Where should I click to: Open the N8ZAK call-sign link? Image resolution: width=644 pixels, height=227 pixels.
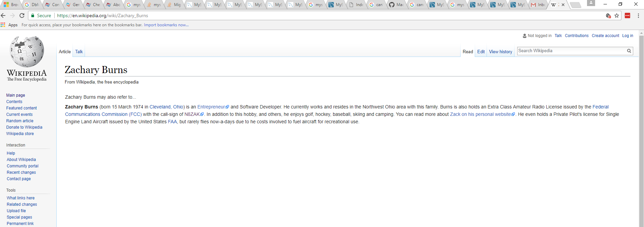[194, 115]
